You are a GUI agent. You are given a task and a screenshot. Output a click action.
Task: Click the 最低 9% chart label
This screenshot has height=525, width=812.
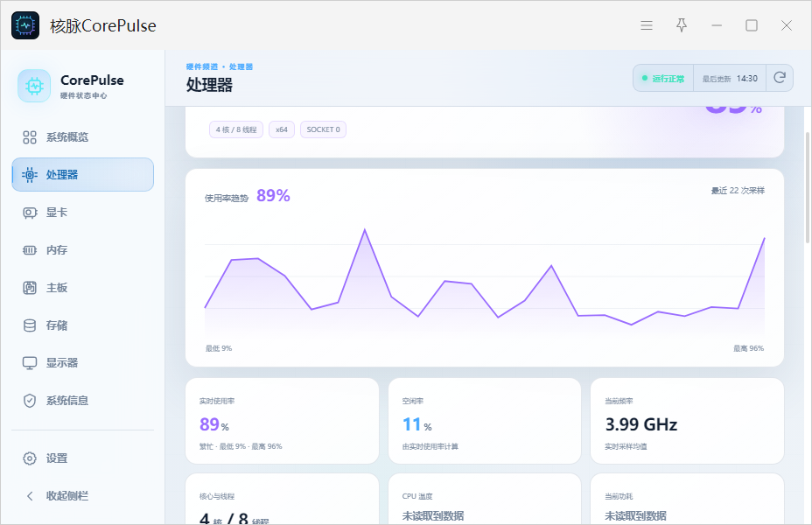point(219,348)
